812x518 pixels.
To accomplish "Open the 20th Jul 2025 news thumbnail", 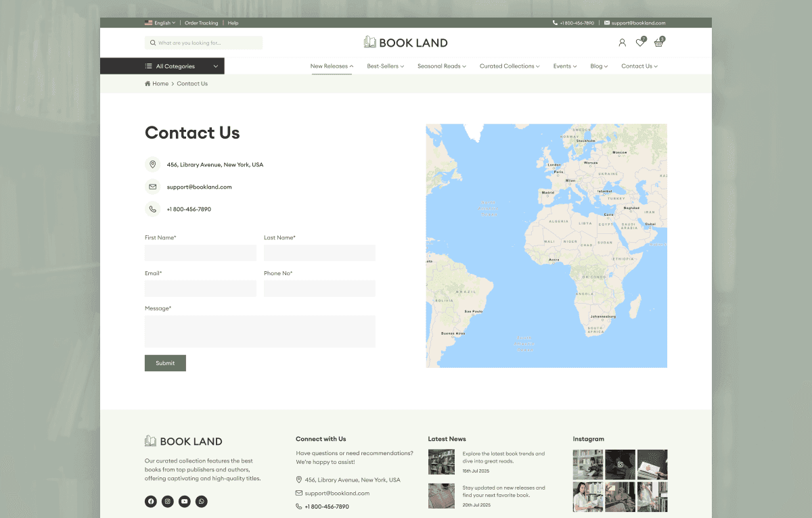I will 441,496.
